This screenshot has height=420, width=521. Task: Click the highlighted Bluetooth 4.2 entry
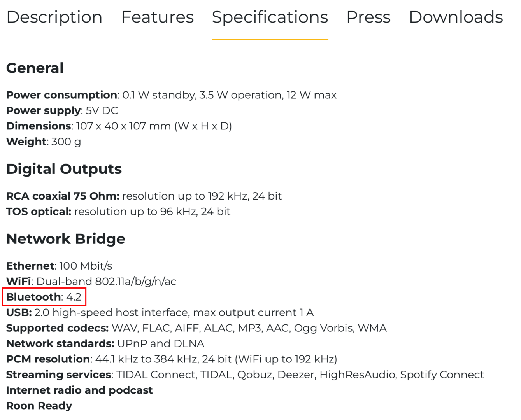pyautogui.click(x=44, y=297)
